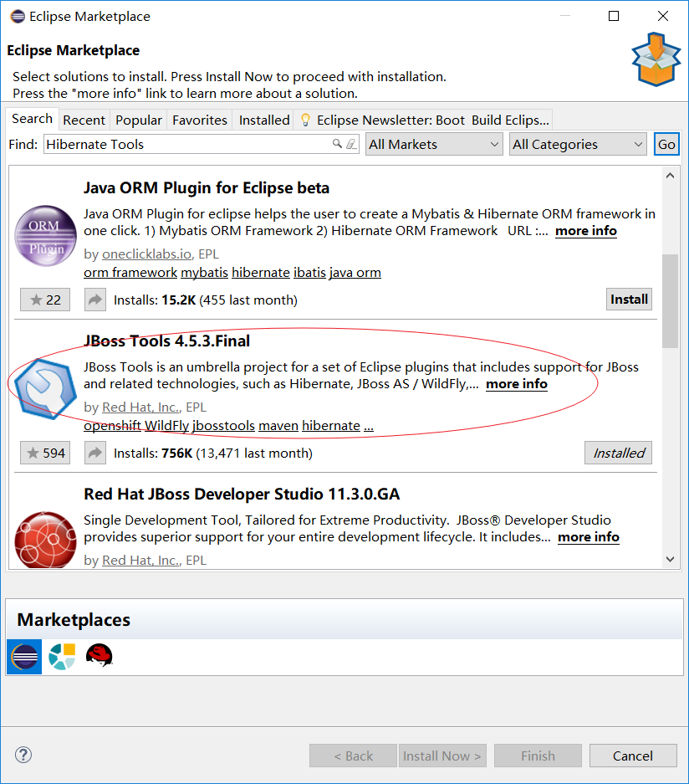Screen dimensions: 689x784
Task: Click Java ORM Plugin for Eclipse beta title
Action: pyautogui.click(x=207, y=188)
